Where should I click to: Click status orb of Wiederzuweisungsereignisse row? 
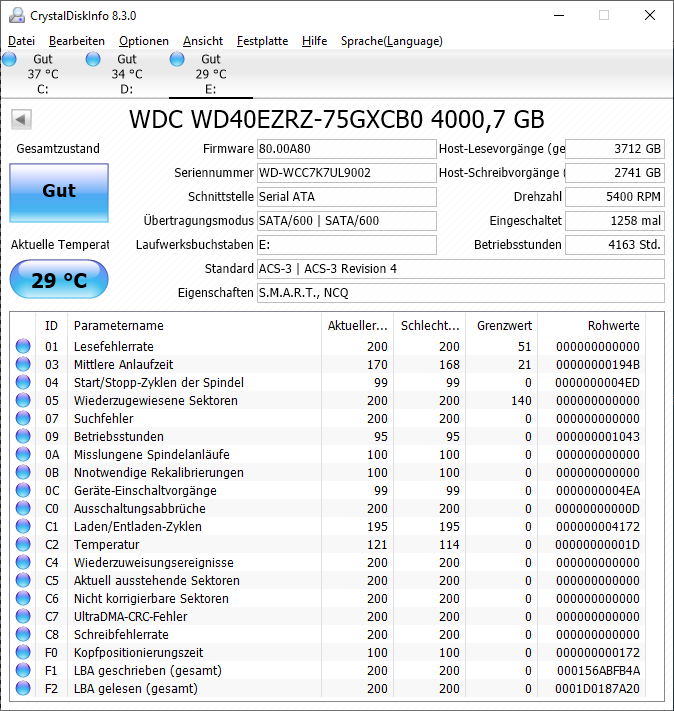pyautogui.click(x=23, y=562)
